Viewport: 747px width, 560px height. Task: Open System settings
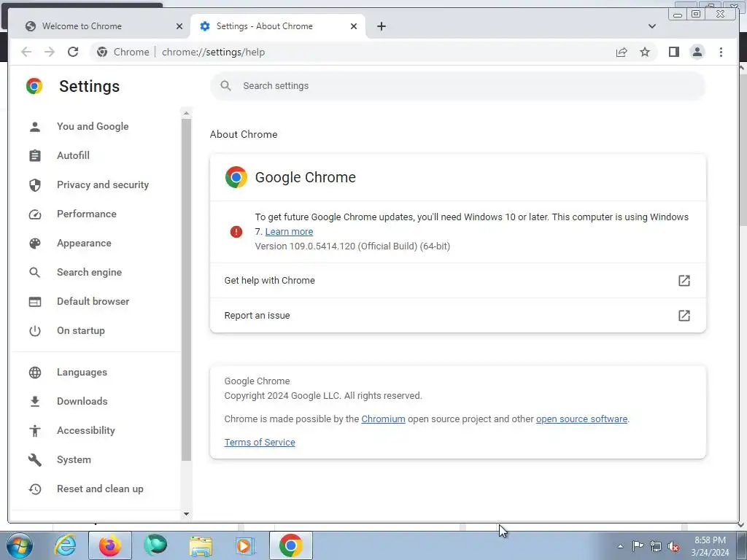(x=74, y=459)
